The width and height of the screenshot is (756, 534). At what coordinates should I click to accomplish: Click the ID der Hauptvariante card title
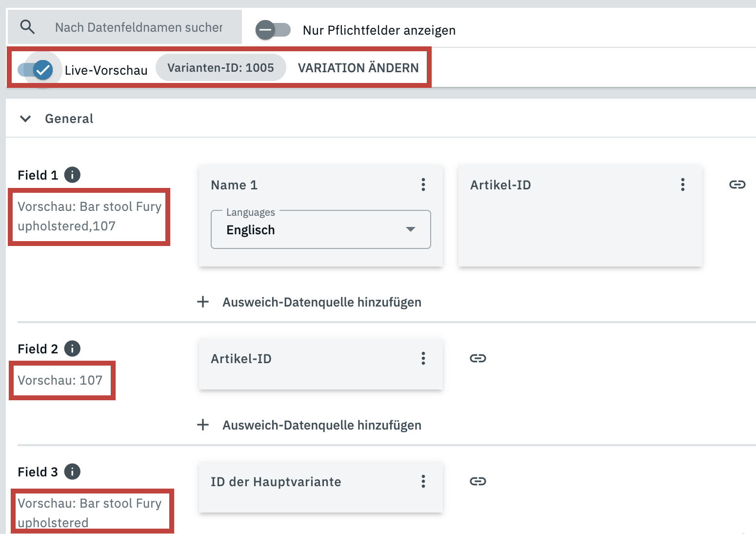[276, 482]
